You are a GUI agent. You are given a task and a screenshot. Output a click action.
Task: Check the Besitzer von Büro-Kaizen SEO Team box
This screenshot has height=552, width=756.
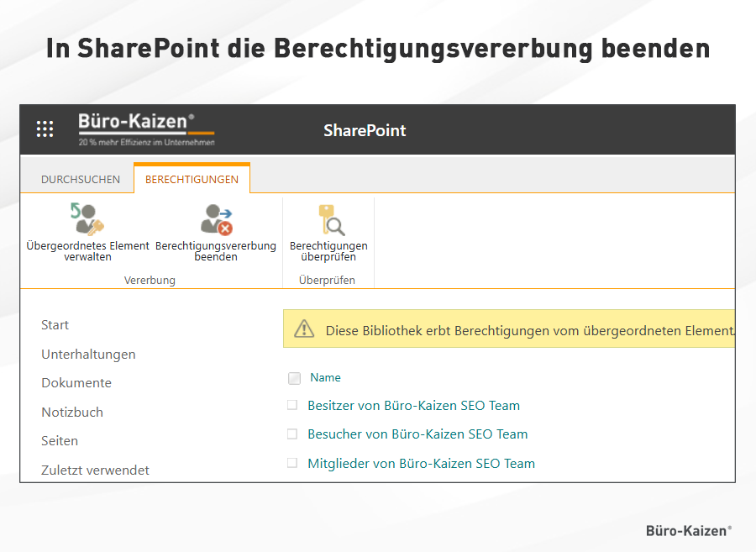292,405
